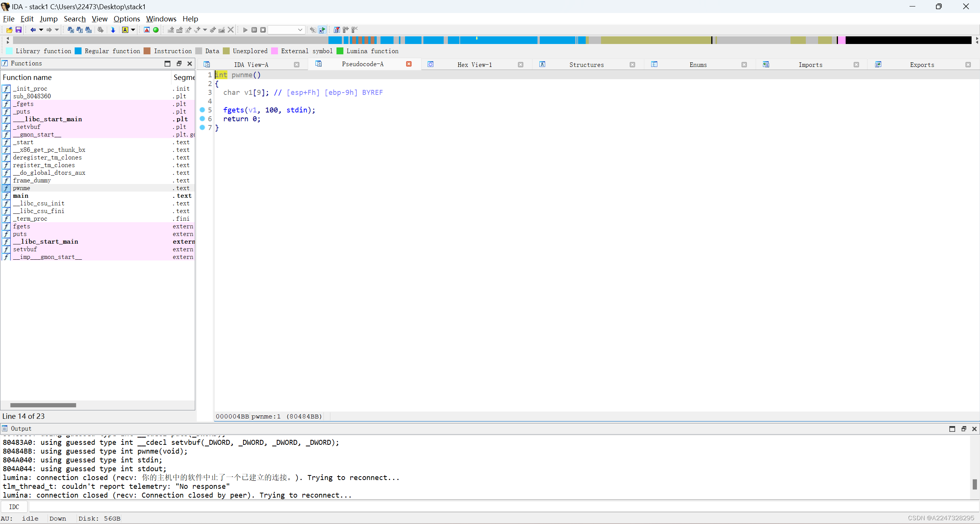
Task: Close the Pseudocode-A tab
Action: point(409,64)
